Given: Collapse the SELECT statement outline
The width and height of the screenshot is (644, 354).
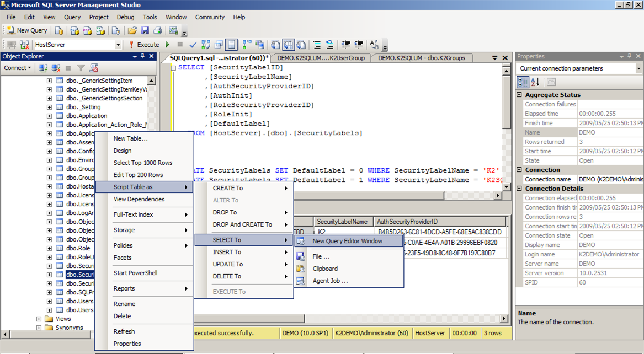Looking at the screenshot, I should pyautogui.click(x=173, y=68).
